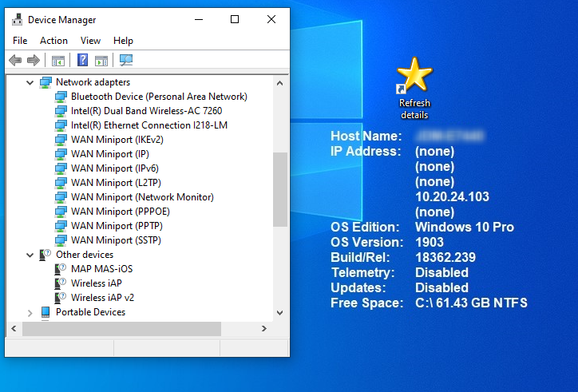The width and height of the screenshot is (578, 392).
Task: Click the Show/Hide Action Pane icon
Action: 101,60
